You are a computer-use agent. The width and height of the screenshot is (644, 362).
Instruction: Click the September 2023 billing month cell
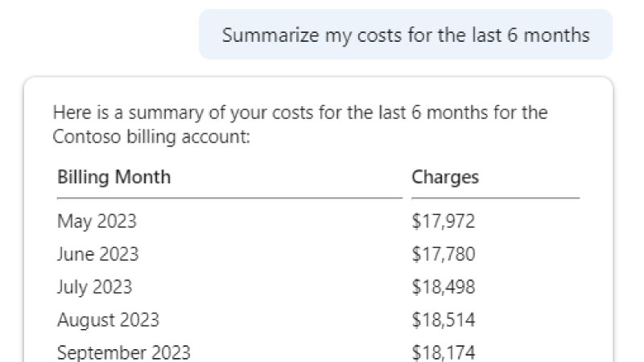124,352
